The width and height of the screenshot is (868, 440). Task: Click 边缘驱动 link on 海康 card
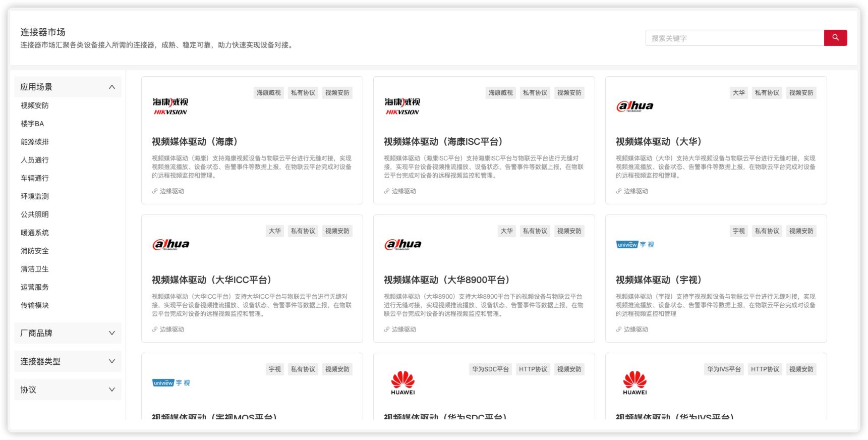pos(171,191)
